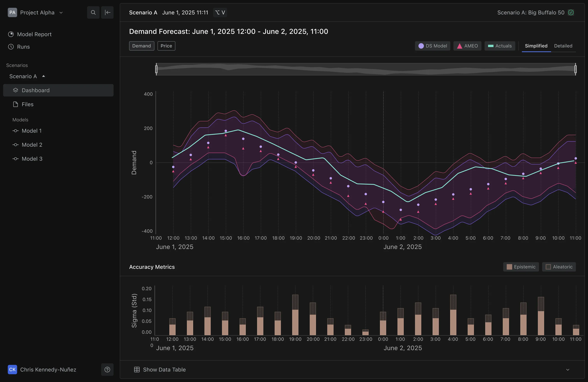Click the AMEO triangle marker at 1:00

[x=401, y=219]
